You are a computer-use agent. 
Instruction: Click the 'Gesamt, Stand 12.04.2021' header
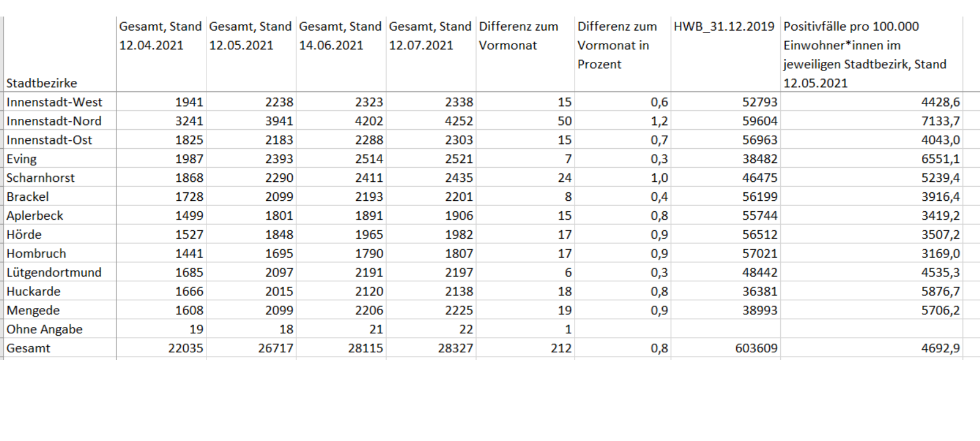pos(160,36)
